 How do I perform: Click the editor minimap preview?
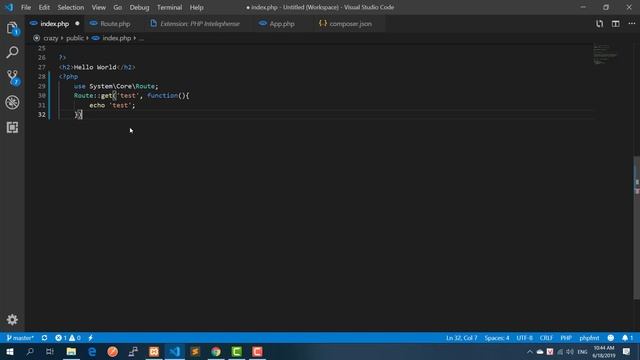click(604, 54)
